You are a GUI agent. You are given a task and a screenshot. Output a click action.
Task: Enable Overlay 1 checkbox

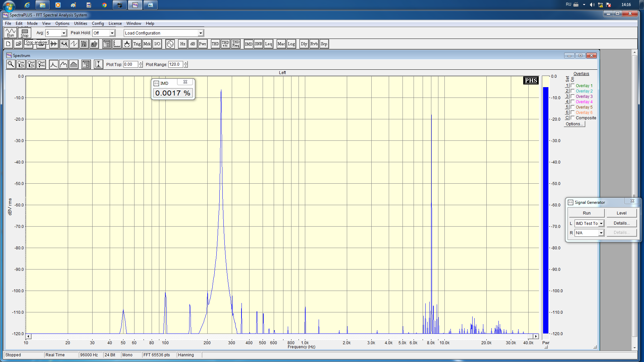point(573,85)
